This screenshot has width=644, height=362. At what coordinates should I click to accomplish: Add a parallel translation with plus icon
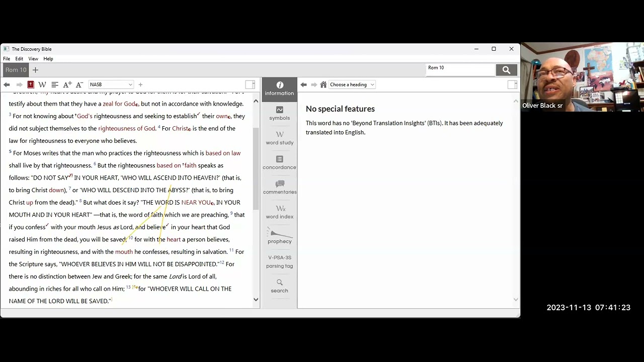pyautogui.click(x=140, y=84)
